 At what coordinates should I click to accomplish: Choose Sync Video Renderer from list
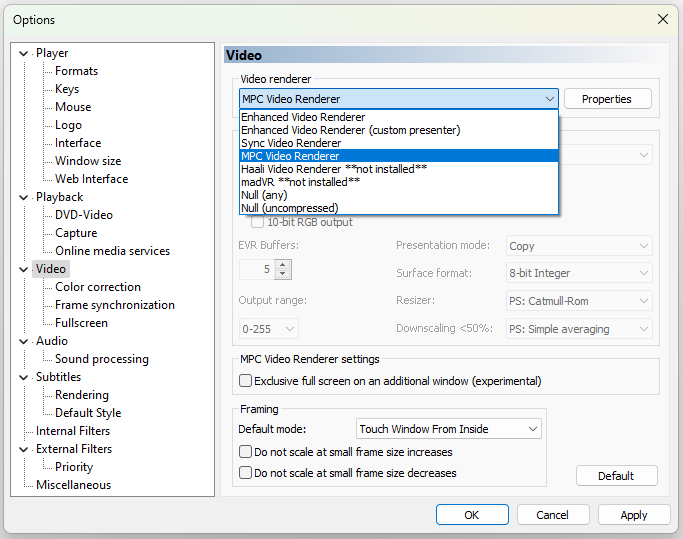[x=399, y=143]
